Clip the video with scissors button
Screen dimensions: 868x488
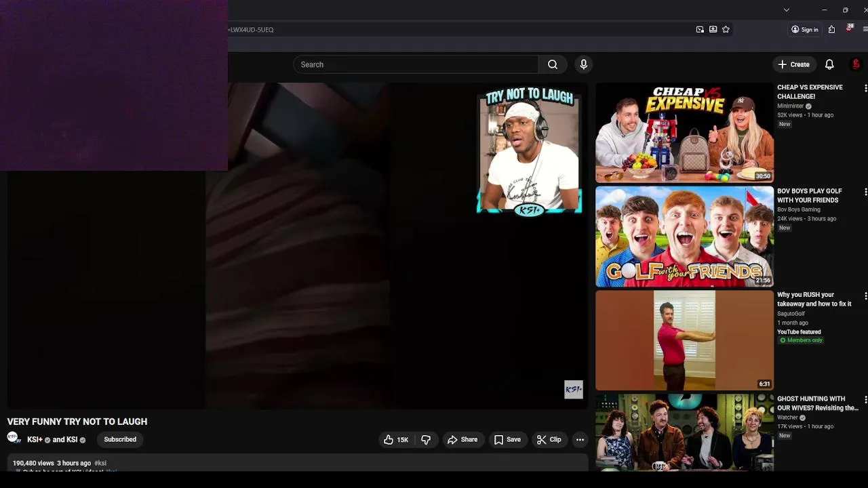click(x=549, y=440)
